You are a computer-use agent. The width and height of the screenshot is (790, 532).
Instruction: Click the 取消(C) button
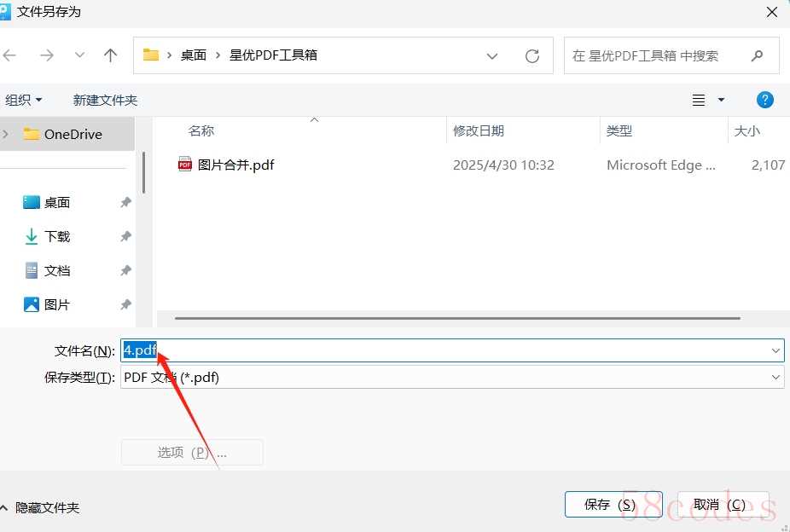[x=723, y=505]
